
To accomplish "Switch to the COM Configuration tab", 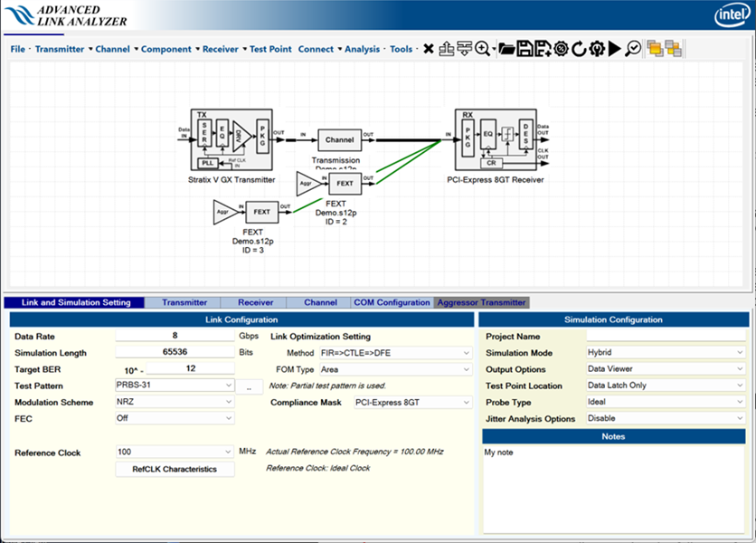I will [392, 302].
